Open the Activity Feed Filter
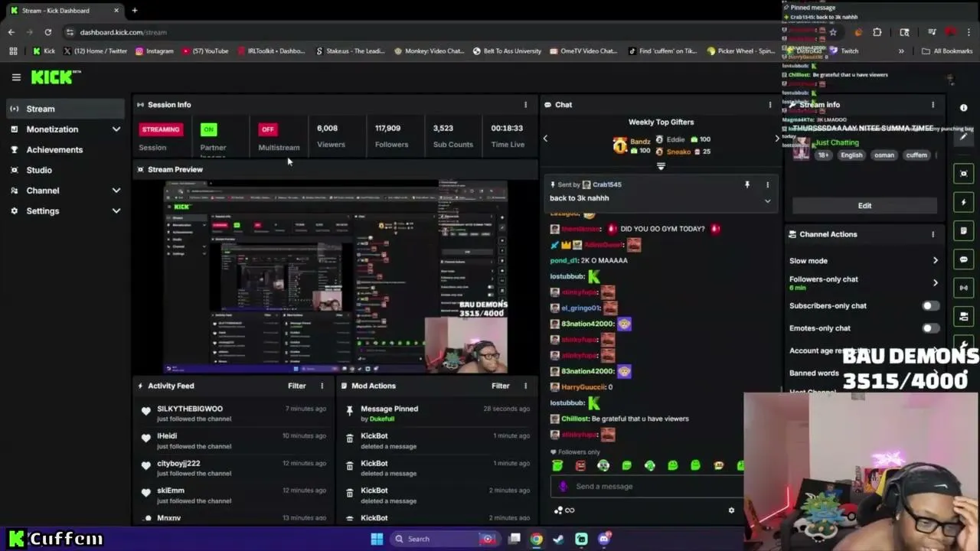 click(296, 386)
